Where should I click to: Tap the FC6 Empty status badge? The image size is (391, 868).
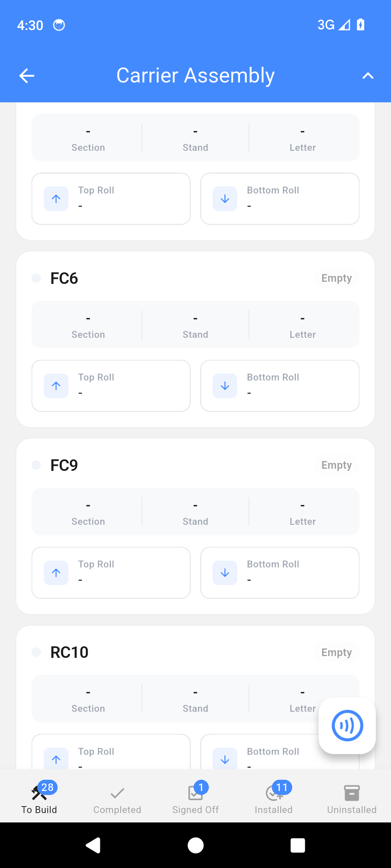click(336, 278)
